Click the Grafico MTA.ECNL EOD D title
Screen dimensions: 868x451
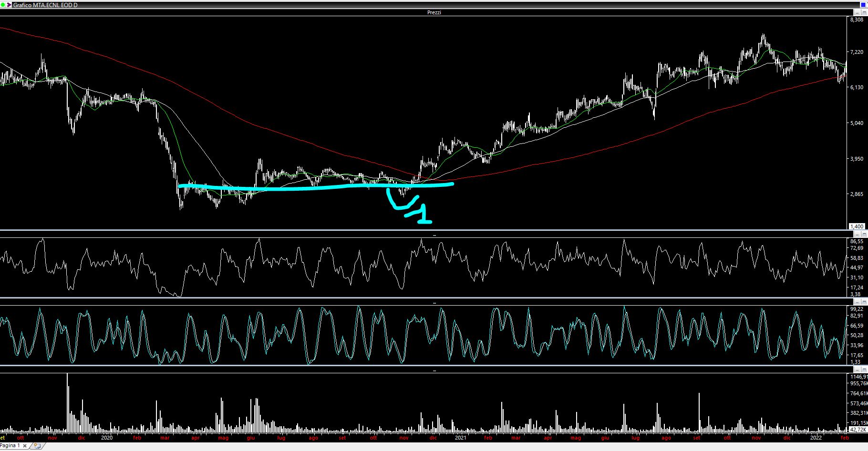(x=45, y=5)
